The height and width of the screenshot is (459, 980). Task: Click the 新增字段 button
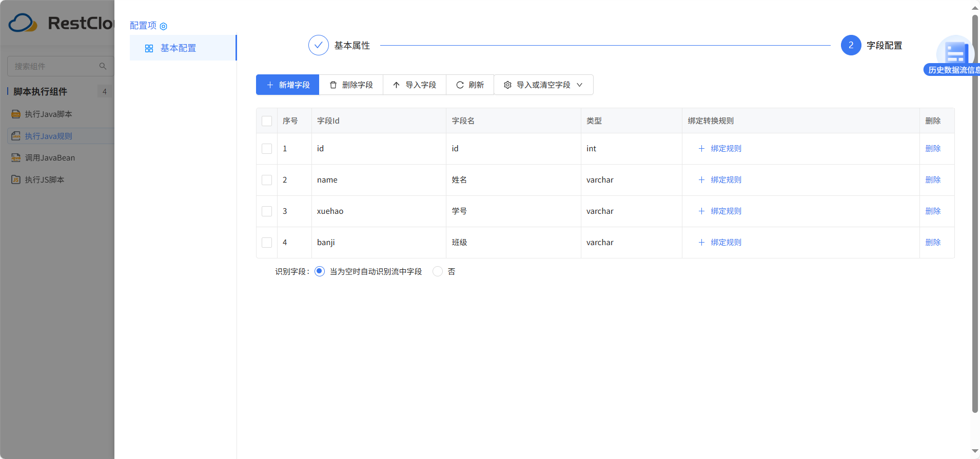(287, 85)
